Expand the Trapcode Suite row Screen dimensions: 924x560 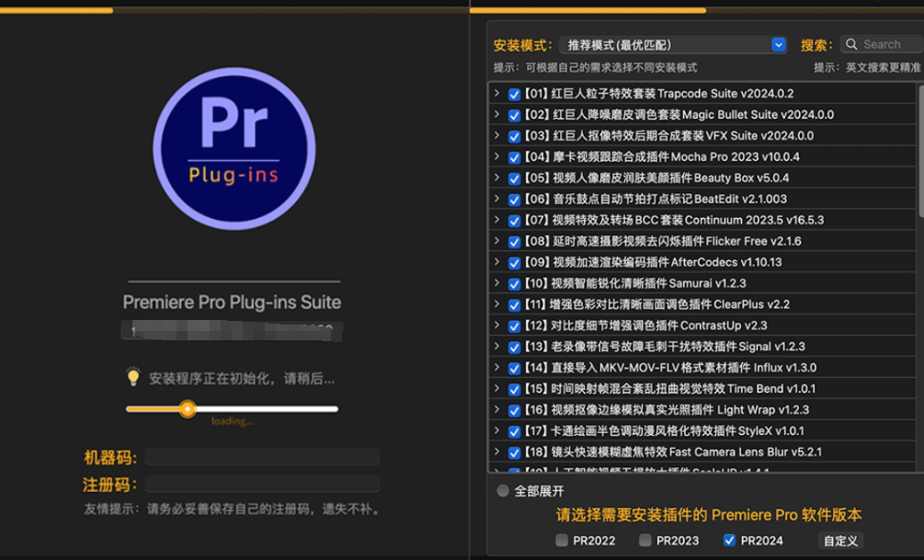tap(496, 93)
